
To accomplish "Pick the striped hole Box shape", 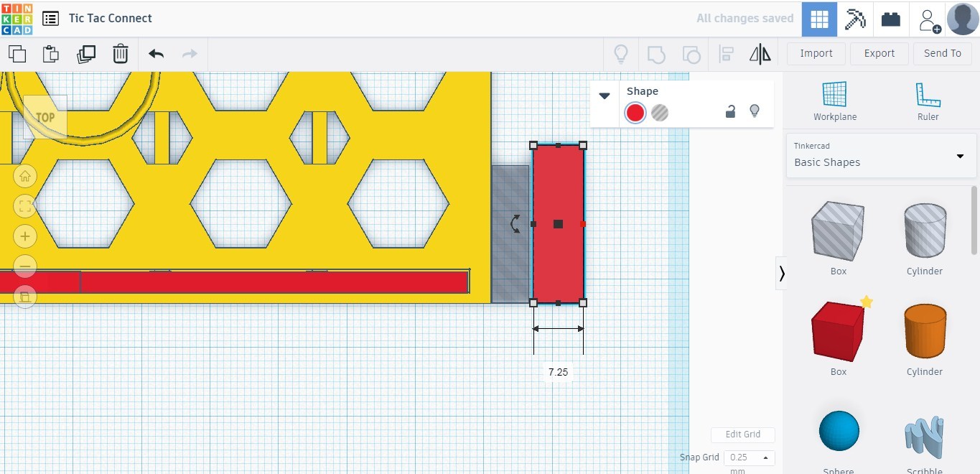I will click(x=838, y=231).
